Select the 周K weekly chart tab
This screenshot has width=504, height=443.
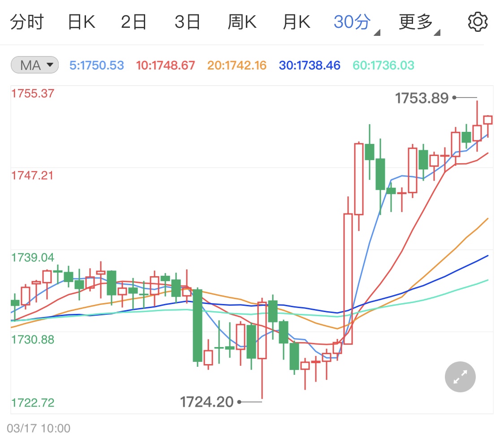click(x=242, y=22)
